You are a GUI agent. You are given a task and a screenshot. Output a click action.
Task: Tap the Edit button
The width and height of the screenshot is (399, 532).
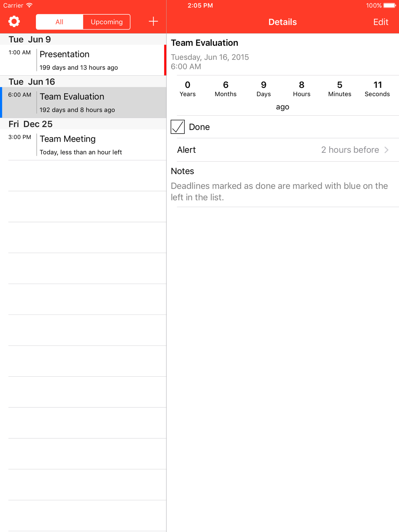coord(381,22)
